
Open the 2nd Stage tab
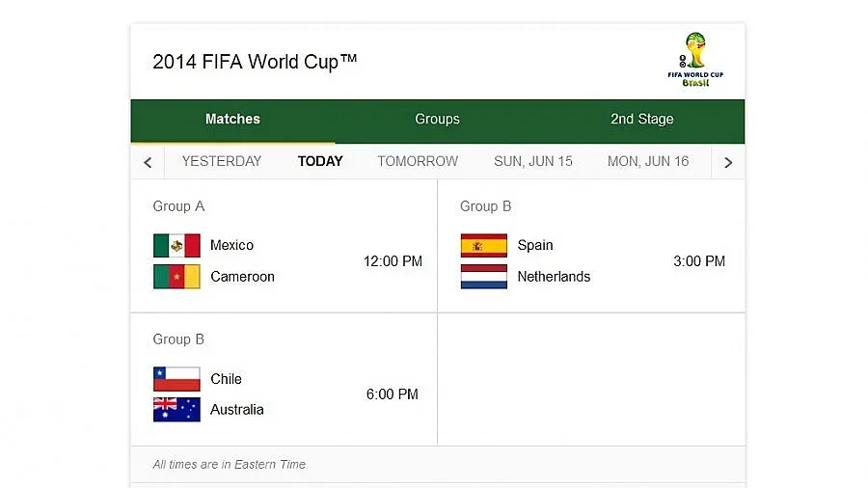[x=641, y=120]
